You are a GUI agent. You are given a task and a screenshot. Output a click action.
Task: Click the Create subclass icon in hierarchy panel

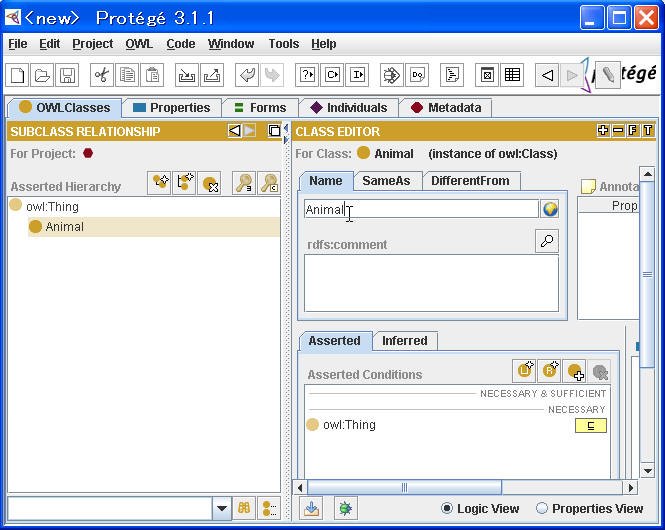pos(159,182)
